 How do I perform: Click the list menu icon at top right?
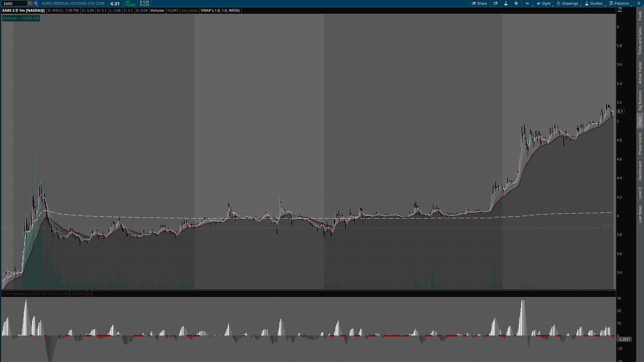pyautogui.click(x=638, y=3)
